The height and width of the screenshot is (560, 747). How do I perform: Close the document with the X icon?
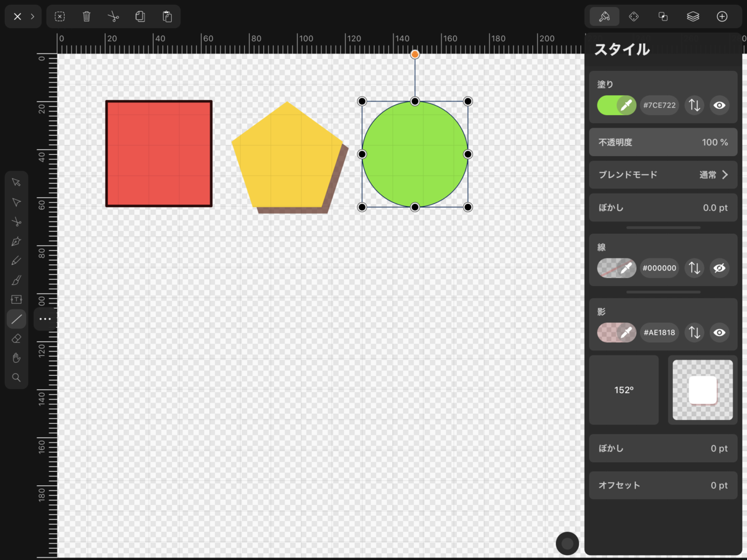coord(17,17)
